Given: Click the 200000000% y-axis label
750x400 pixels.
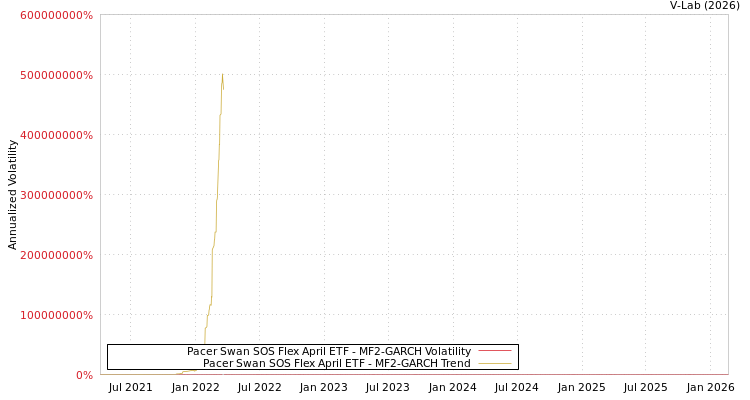Looking at the screenshot, I should click(x=56, y=255).
